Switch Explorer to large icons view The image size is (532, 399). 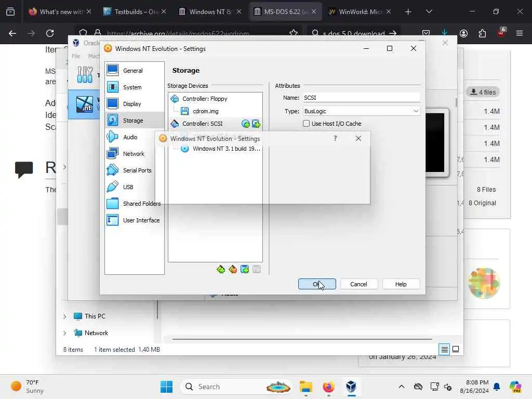pyautogui.click(x=456, y=349)
